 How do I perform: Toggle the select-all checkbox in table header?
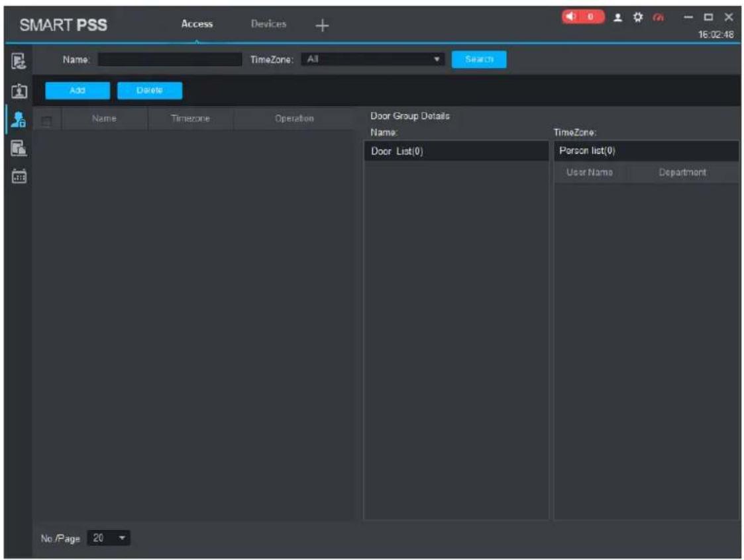coord(46,121)
